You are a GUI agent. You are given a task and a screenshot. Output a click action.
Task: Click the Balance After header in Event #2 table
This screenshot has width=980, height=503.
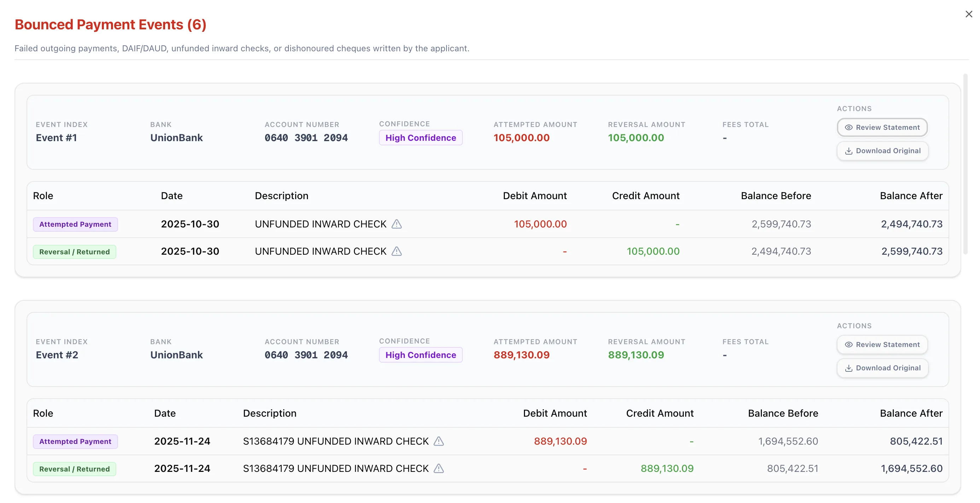click(911, 413)
